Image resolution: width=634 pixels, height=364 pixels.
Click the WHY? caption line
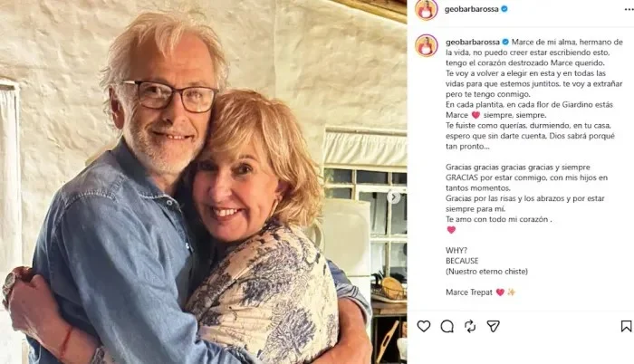click(x=456, y=250)
